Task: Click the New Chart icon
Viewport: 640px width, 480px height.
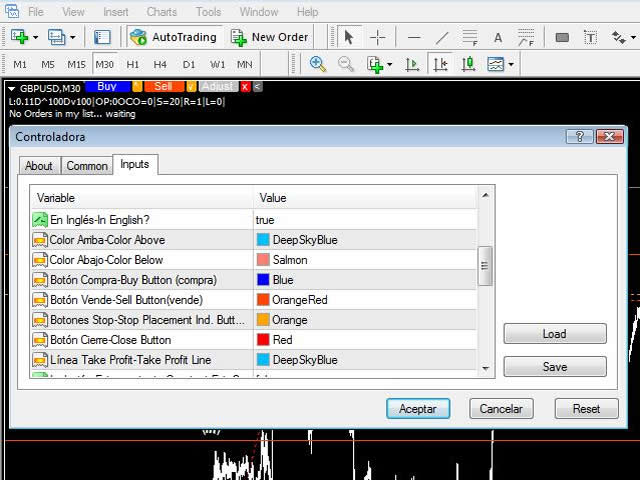Action: 19,37
